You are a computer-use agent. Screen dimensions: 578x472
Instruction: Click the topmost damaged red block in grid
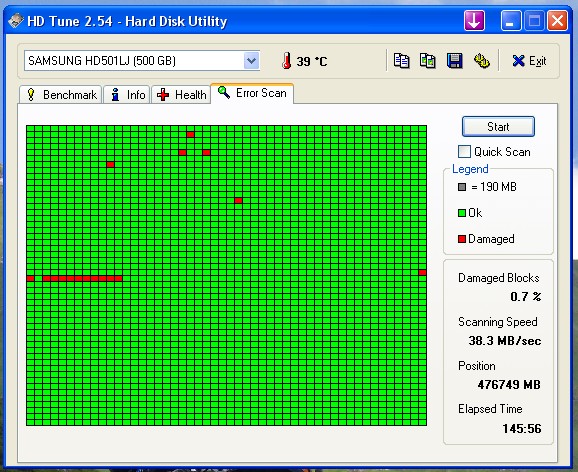click(x=190, y=135)
